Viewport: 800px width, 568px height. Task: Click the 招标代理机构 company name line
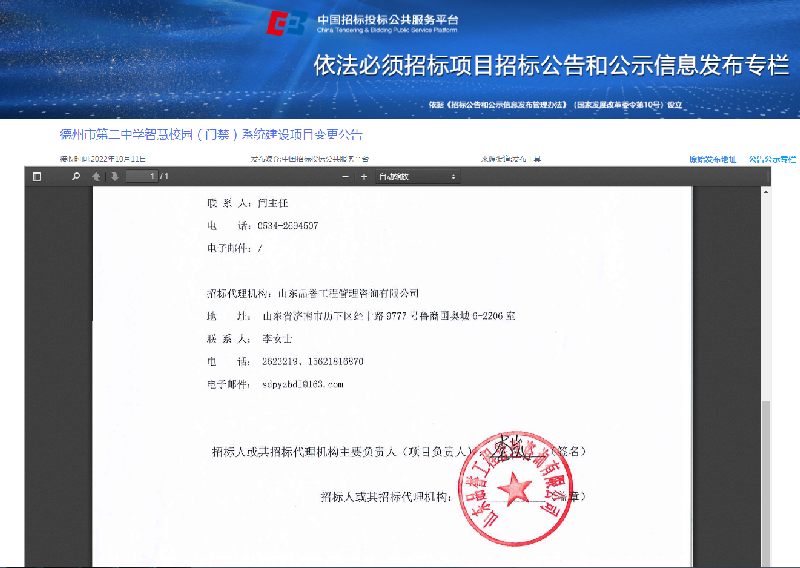pyautogui.click(x=313, y=293)
